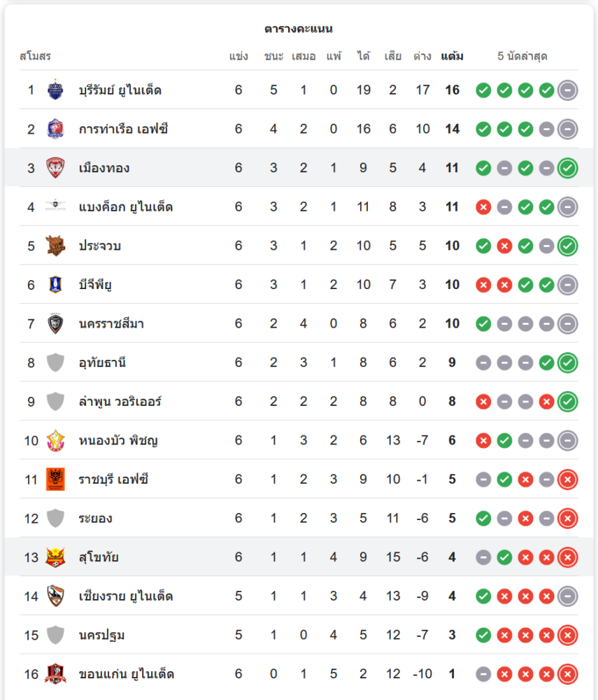The width and height of the screenshot is (598, 700).
Task: Click Muangthong's circled latest win indicator
Action: pyautogui.click(x=568, y=168)
